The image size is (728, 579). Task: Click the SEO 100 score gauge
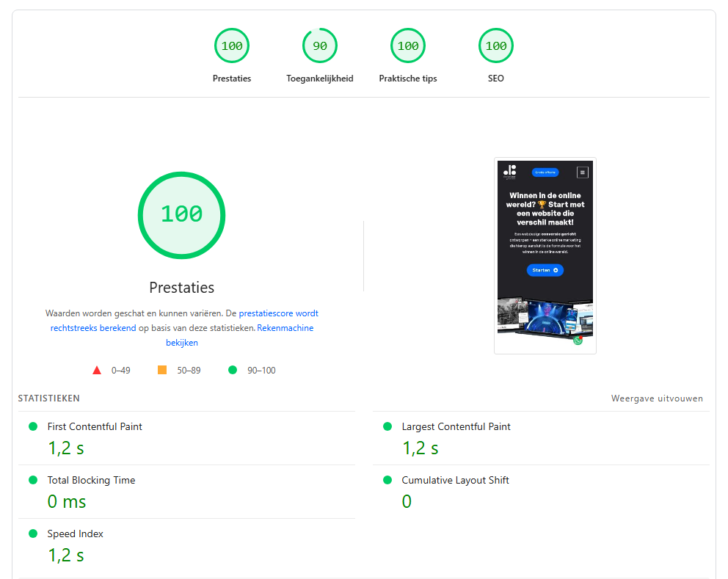(496, 45)
